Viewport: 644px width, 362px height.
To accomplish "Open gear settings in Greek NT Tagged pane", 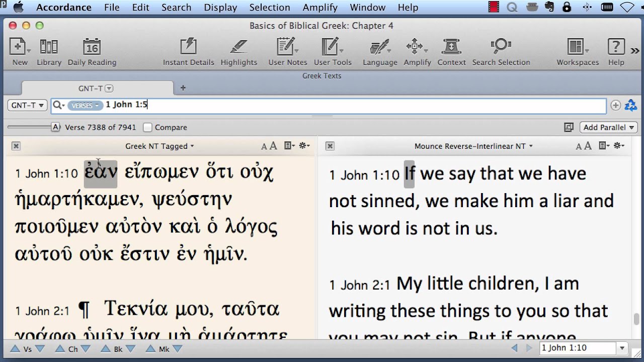I will tap(304, 146).
